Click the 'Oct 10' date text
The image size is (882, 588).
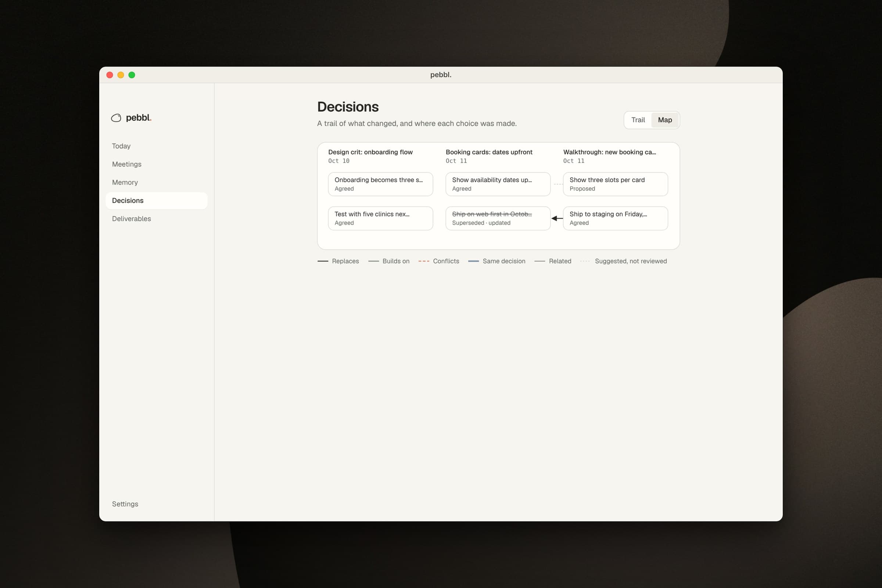[339, 161]
